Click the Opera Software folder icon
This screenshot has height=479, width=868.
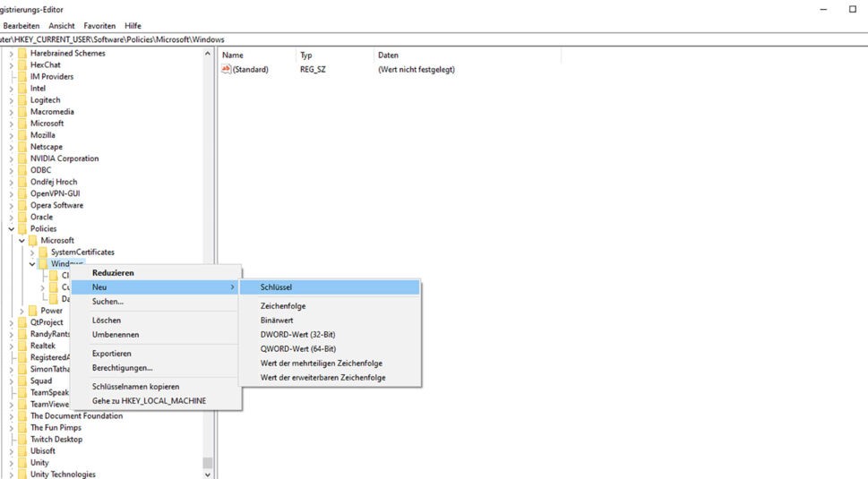[22, 205]
